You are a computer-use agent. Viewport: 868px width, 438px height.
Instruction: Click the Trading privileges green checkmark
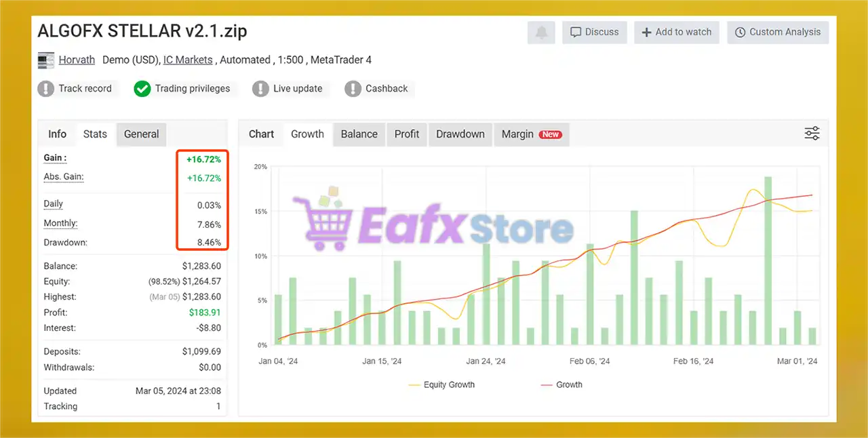(x=142, y=89)
